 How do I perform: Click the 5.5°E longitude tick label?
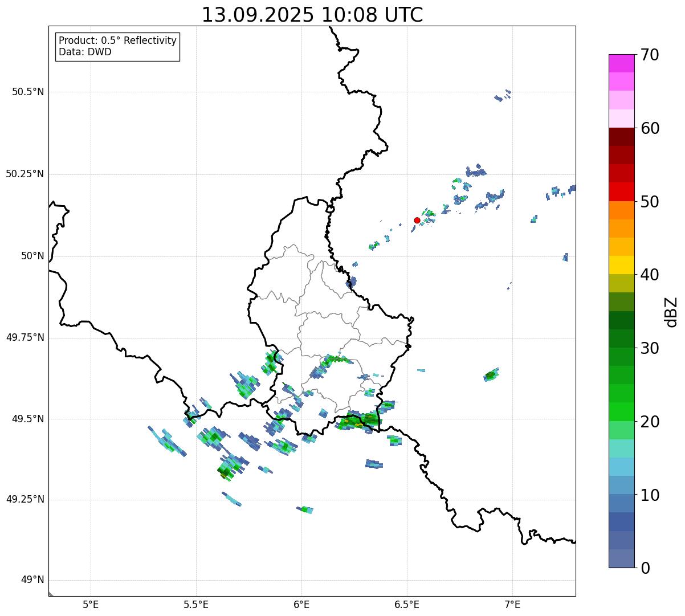tap(196, 604)
